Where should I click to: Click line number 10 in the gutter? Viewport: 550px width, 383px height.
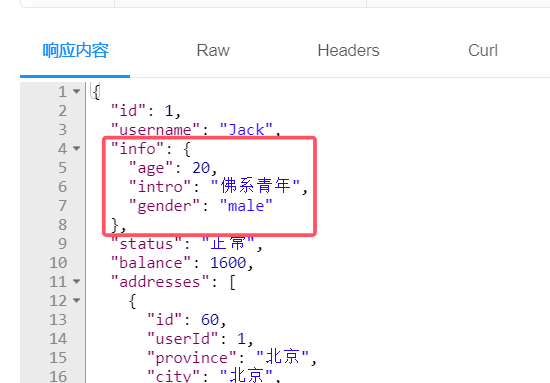click(58, 263)
